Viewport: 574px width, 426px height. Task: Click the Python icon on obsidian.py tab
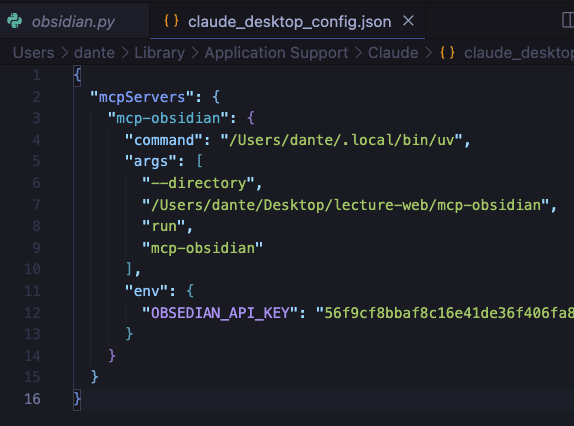[15, 21]
